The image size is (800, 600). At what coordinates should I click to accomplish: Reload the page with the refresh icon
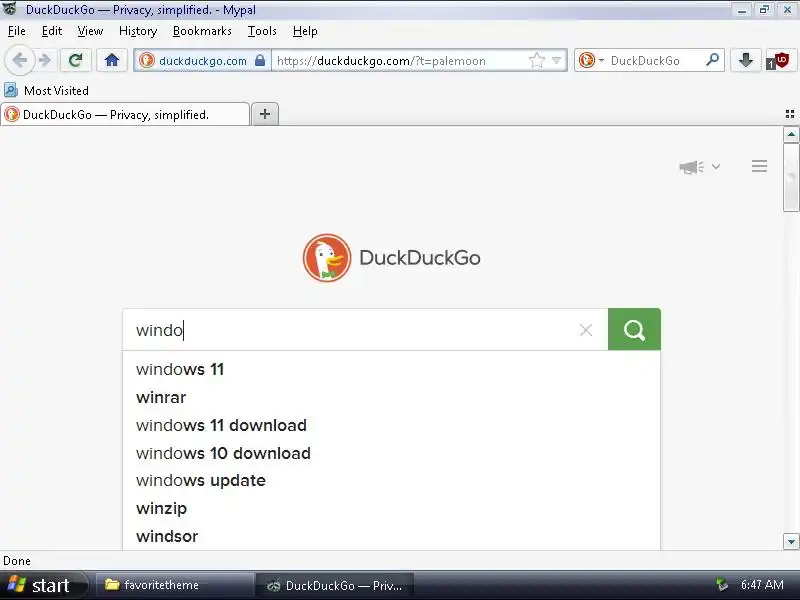point(76,60)
